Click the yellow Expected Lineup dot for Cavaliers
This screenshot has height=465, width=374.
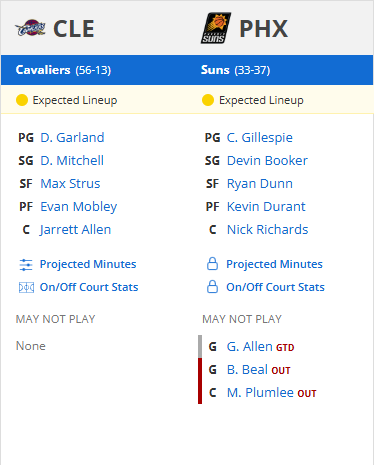22,100
